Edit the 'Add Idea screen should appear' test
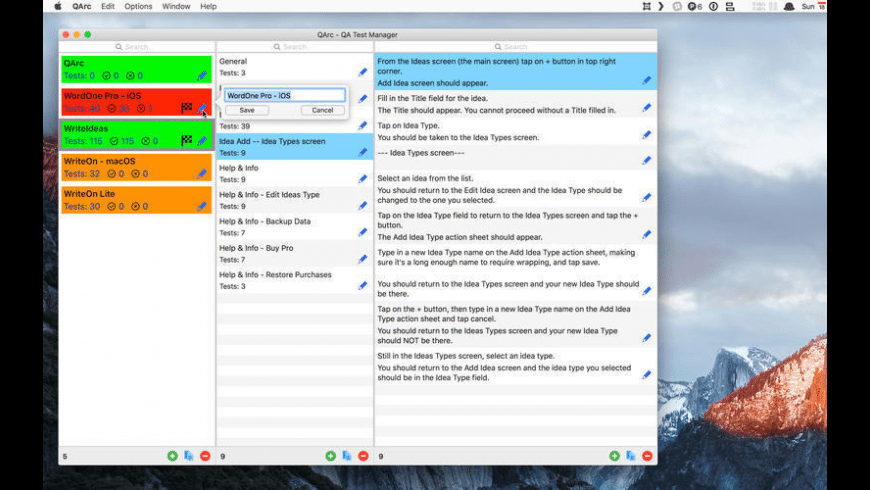Image resolution: width=870 pixels, height=490 pixels. click(646, 81)
